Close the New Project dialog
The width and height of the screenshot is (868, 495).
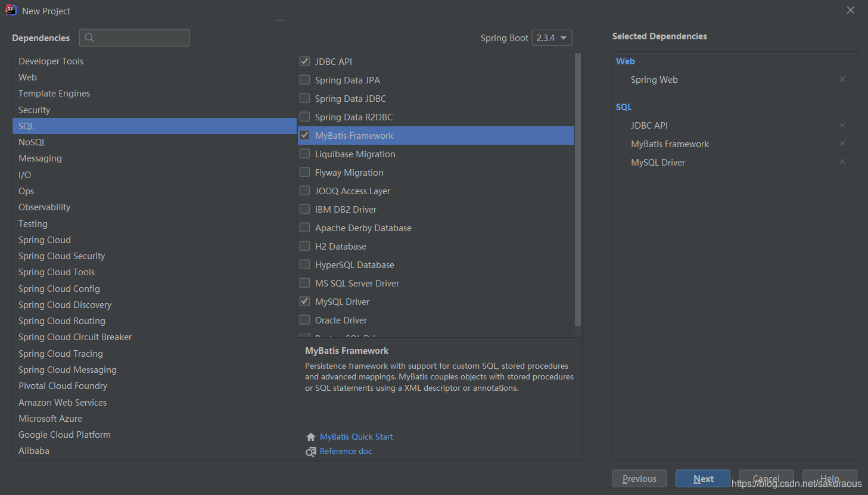coord(851,10)
